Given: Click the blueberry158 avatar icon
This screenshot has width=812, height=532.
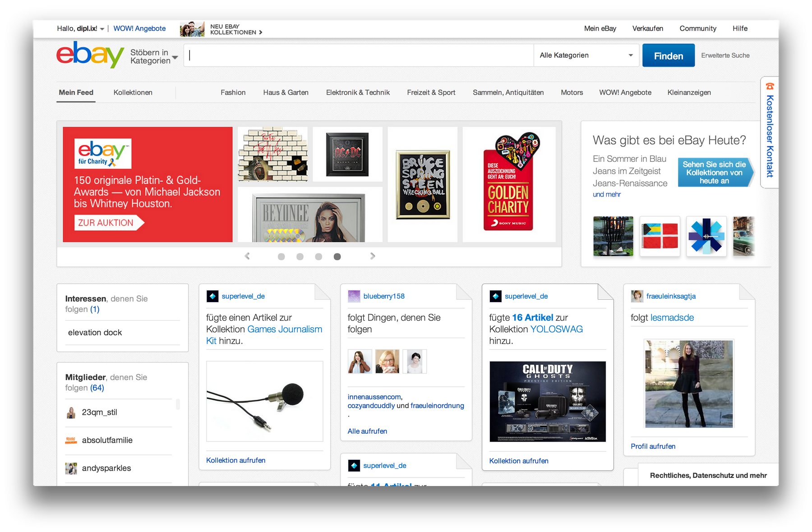Looking at the screenshot, I should coord(354,296).
